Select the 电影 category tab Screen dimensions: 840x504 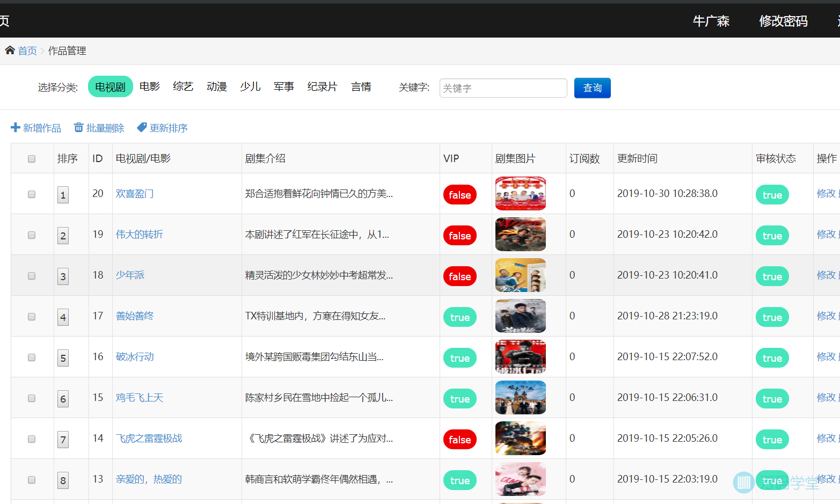click(150, 86)
